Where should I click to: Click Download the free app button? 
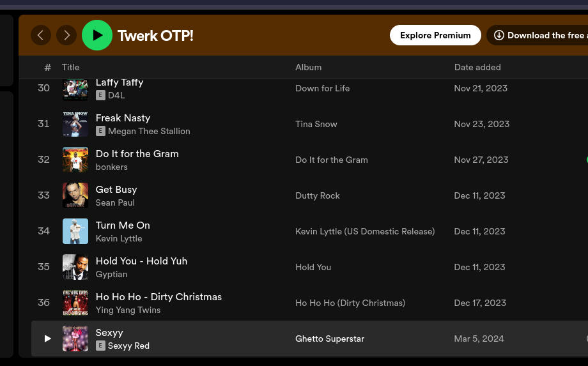[x=539, y=35]
